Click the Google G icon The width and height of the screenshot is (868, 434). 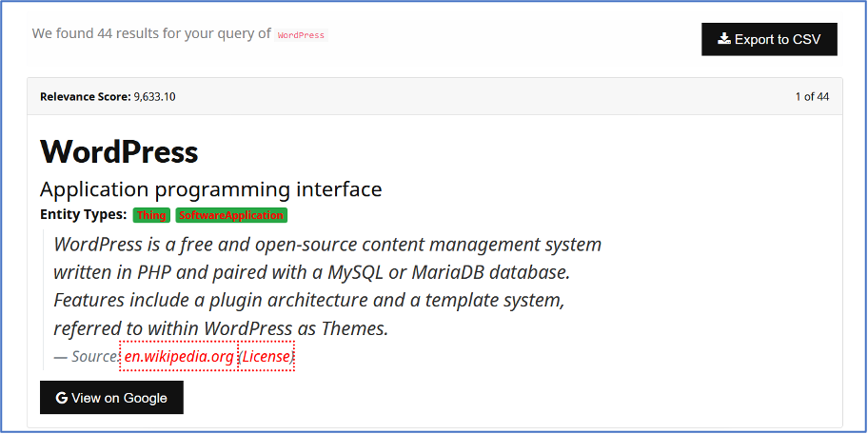tap(61, 398)
